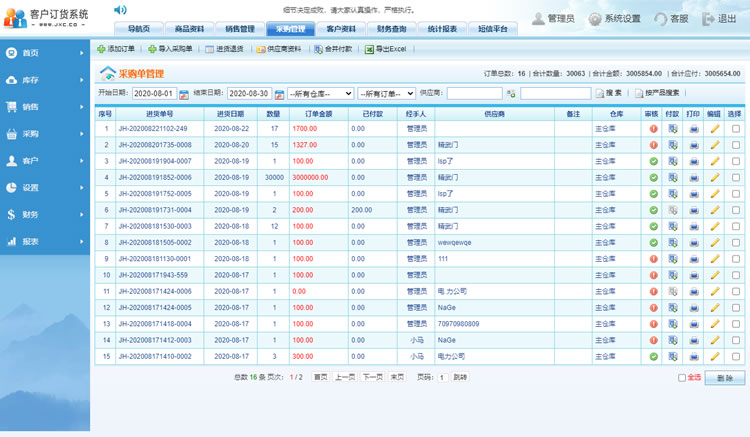Click 导入采购单 import purchase order
Screen dimensions: 750x437
[x=170, y=49]
